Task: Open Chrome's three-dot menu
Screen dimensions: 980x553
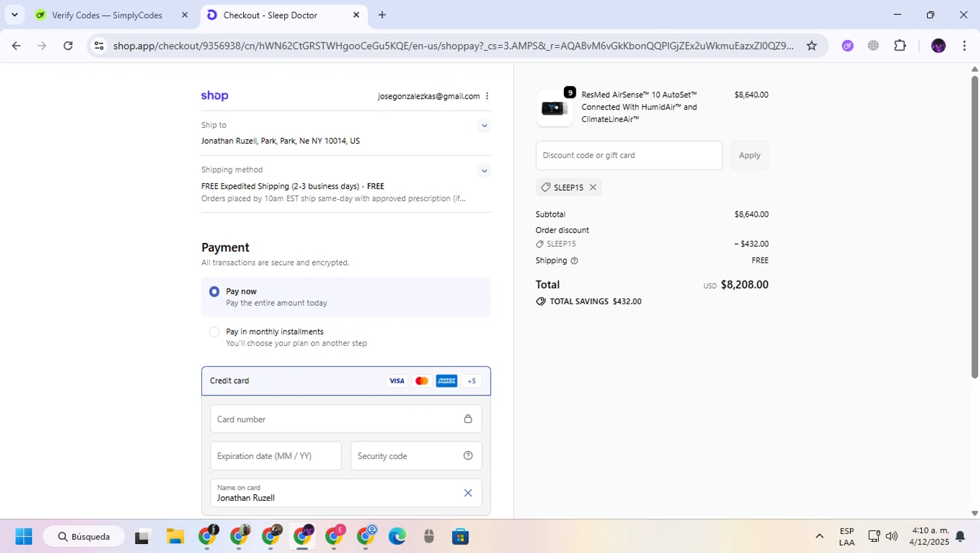Action: tap(964, 46)
